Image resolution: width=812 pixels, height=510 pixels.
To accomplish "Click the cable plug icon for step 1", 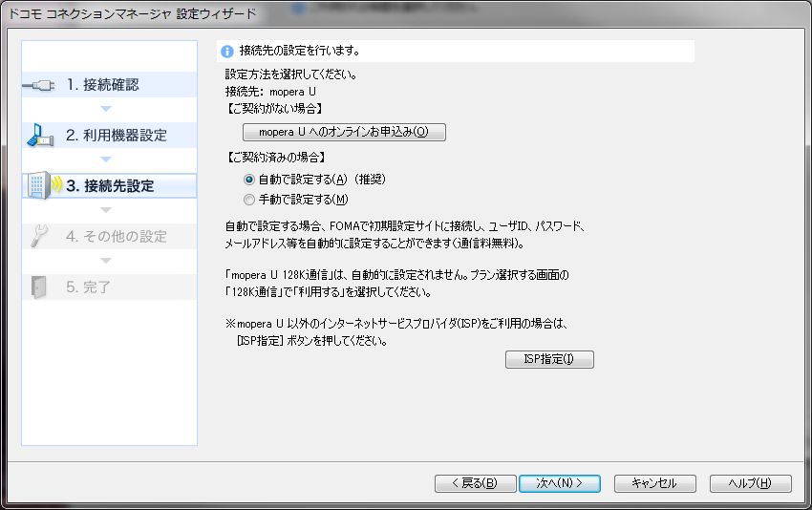I will click(38, 85).
